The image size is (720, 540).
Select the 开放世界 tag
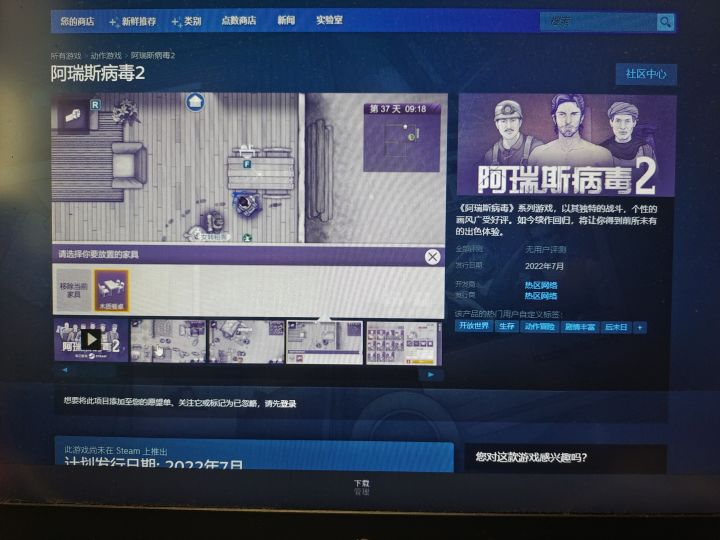pos(474,326)
